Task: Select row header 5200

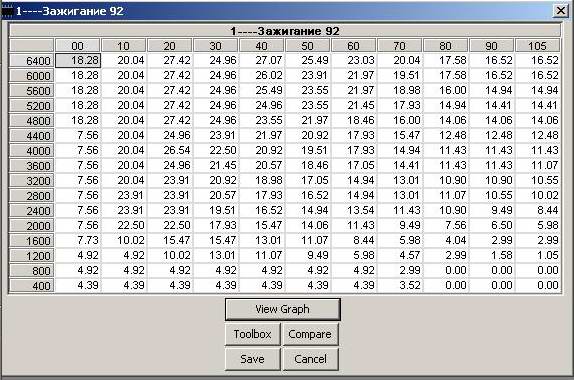Action: [32, 105]
